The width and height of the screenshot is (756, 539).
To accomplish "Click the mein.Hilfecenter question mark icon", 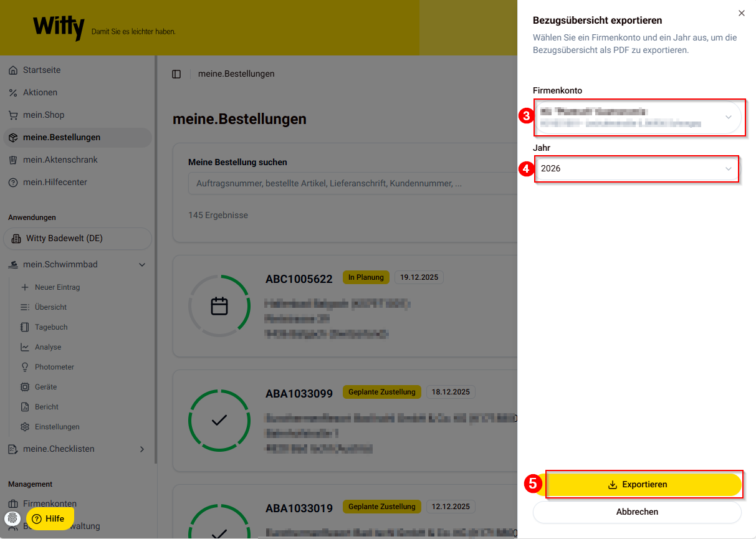I will coord(13,183).
